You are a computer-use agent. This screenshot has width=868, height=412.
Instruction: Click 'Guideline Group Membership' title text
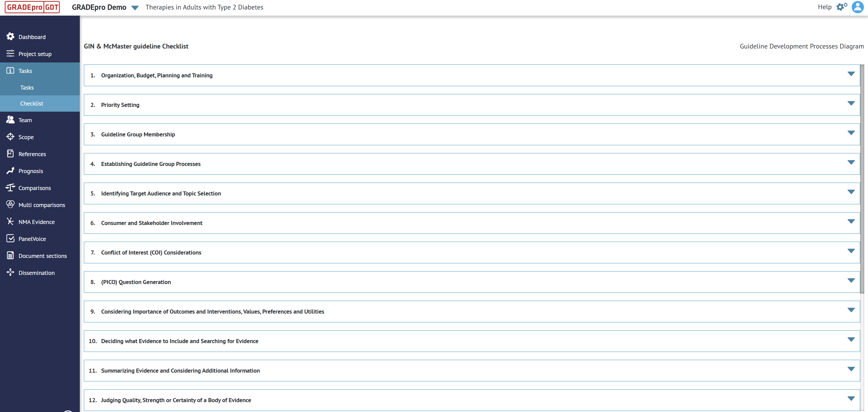[138, 134]
